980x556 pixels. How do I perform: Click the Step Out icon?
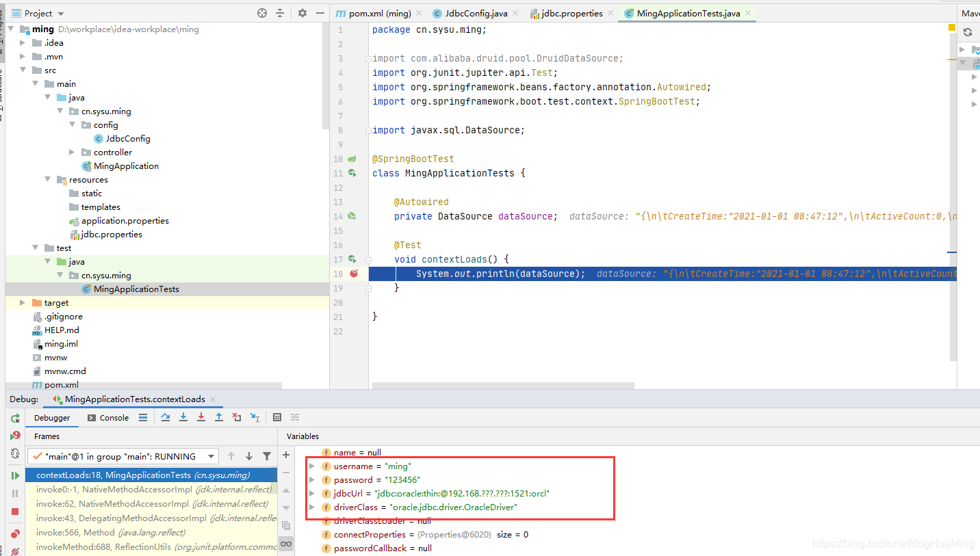coord(219,417)
